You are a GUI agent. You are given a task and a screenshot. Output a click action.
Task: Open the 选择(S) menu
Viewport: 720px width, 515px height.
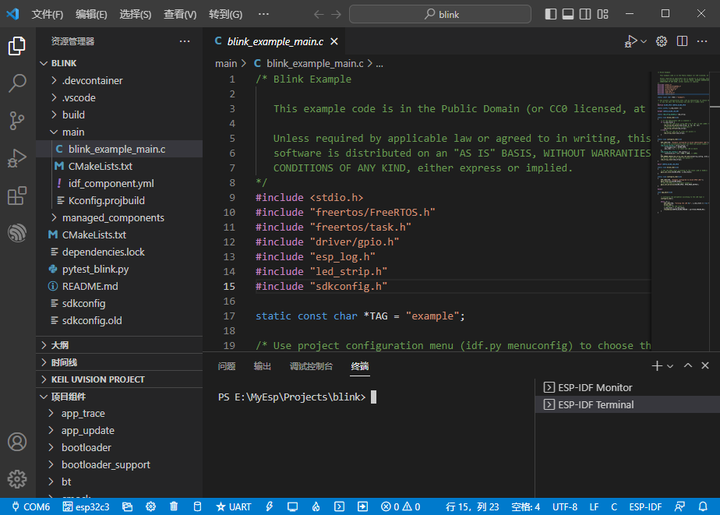135,14
